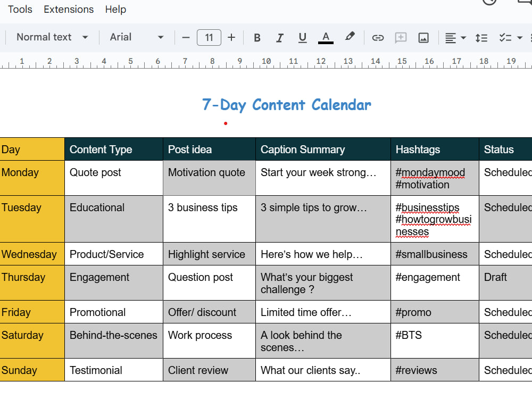This screenshot has height=399, width=532.
Task: Open the text color picker
Action: coord(326,38)
